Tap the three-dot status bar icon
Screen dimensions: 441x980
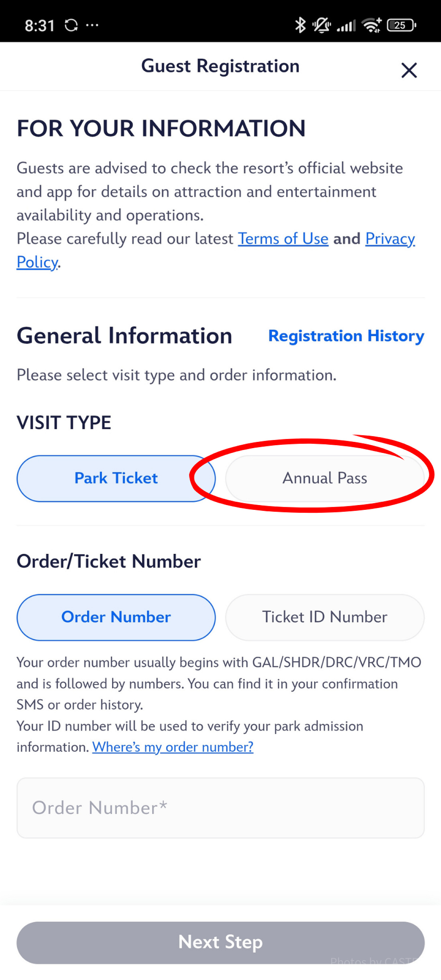[x=92, y=25]
